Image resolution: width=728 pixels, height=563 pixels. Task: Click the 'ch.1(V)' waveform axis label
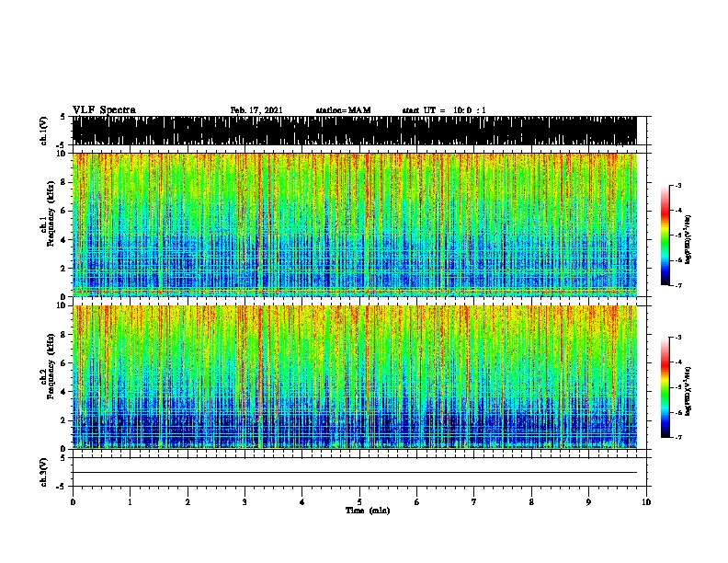[x=44, y=131]
